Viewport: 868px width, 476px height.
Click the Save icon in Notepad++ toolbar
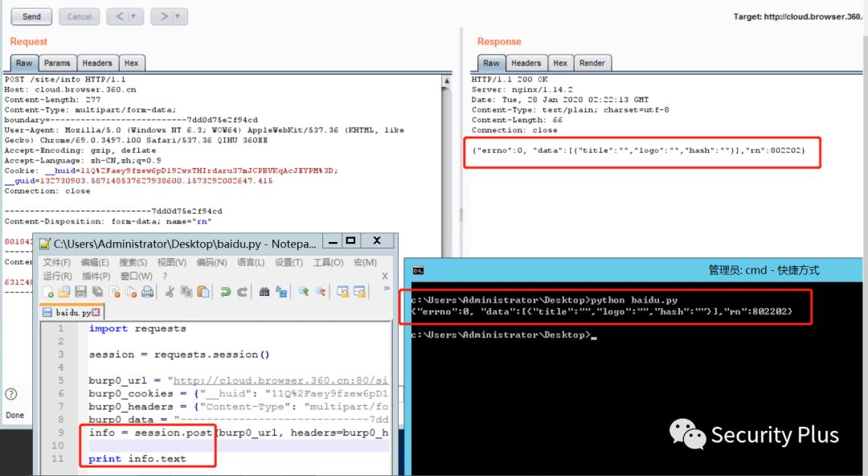[x=81, y=292]
